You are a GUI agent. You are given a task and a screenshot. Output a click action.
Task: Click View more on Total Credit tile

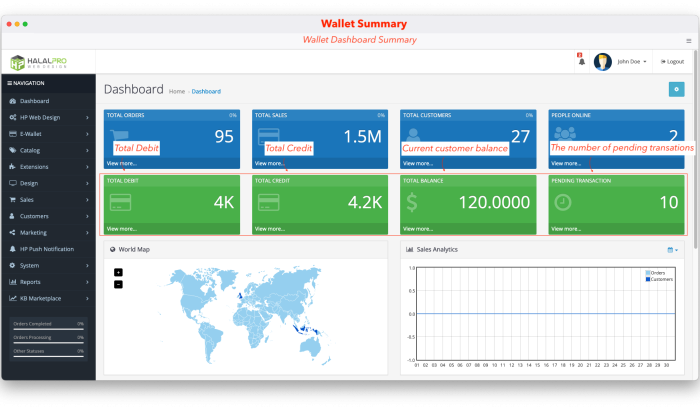point(270,229)
